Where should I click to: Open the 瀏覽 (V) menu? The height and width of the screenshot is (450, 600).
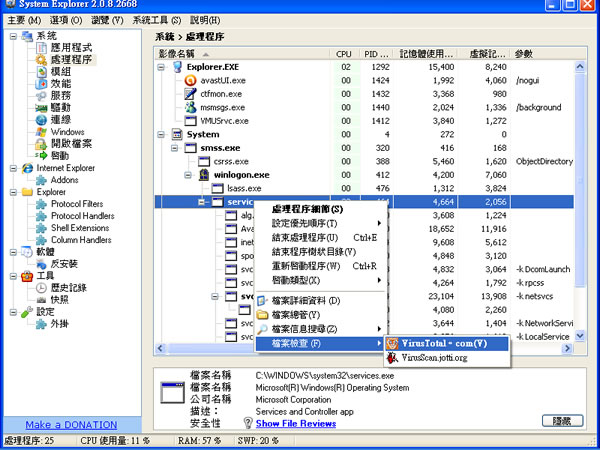point(107,20)
